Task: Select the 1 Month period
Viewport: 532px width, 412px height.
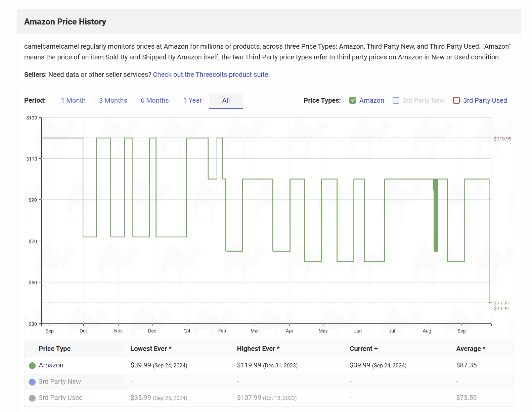Action: click(x=73, y=100)
